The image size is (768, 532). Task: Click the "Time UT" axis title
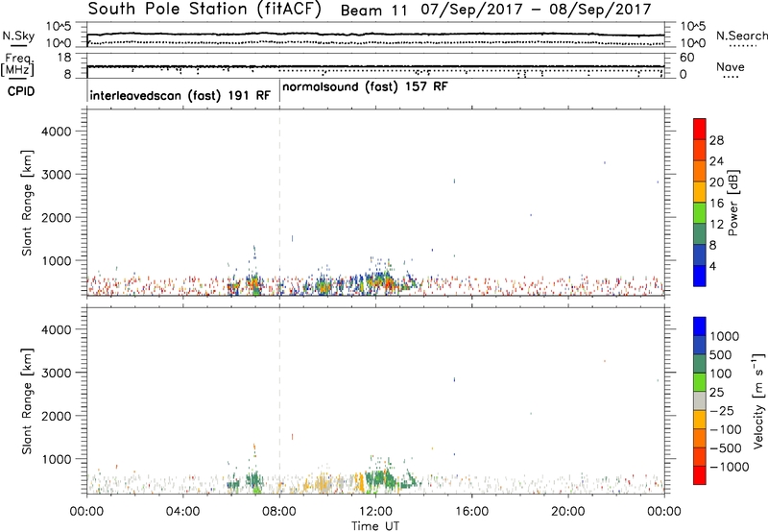375,526
